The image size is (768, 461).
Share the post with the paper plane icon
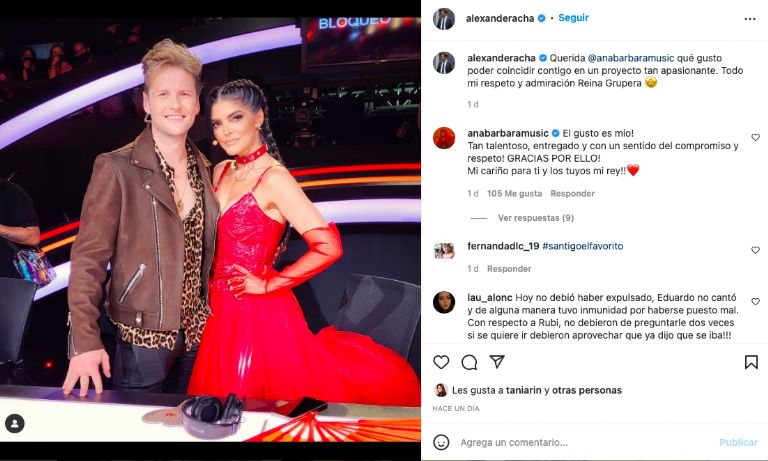[497, 362]
